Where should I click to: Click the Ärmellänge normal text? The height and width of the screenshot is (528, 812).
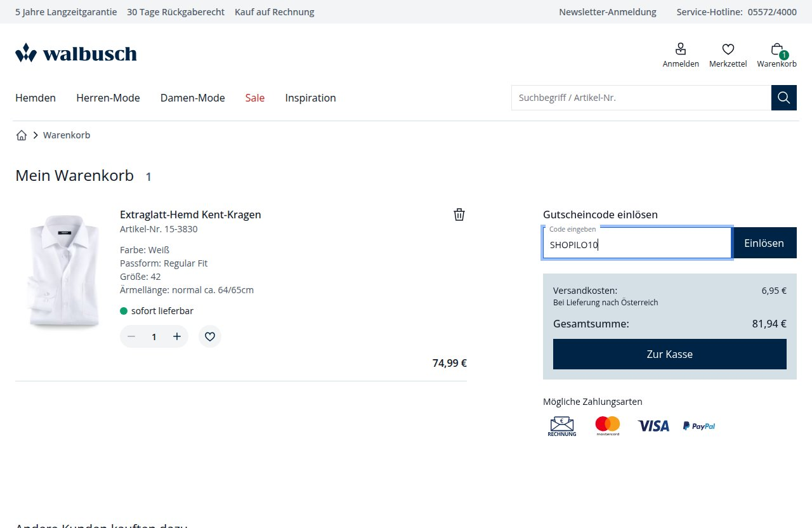click(x=187, y=290)
